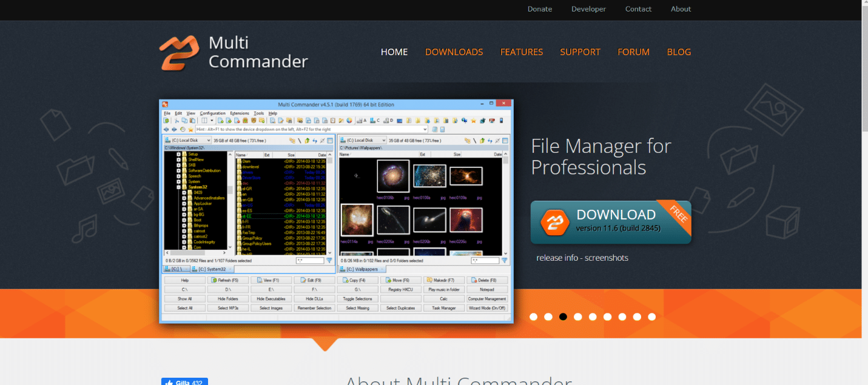
Task: Click the DOWNLOAD version 11.6 button
Action: click(611, 222)
